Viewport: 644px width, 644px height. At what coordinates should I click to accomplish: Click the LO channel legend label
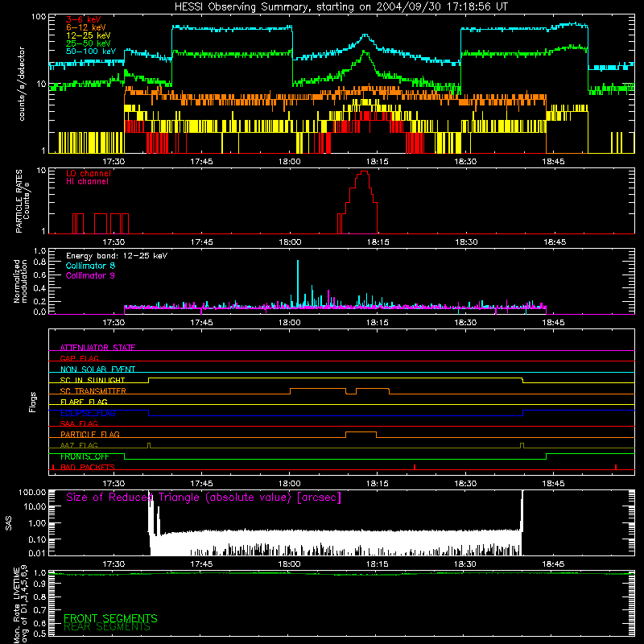89,173
